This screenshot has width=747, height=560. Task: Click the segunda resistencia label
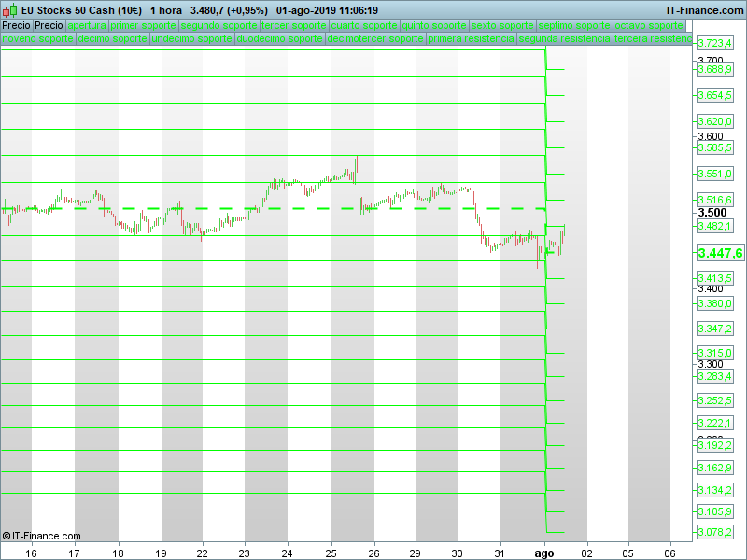coord(565,38)
